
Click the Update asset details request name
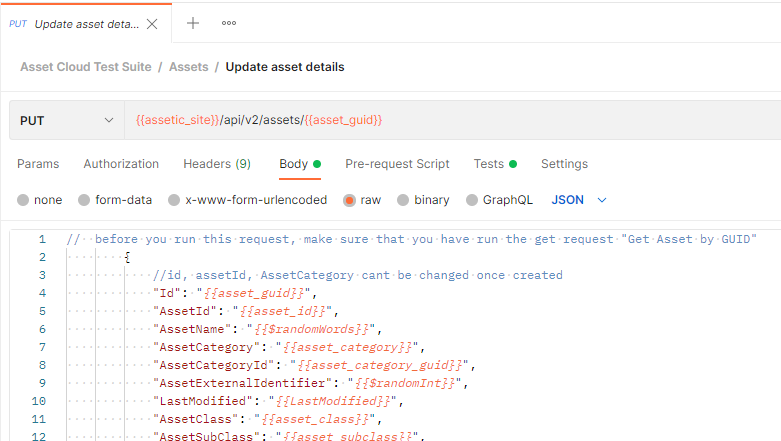285,67
